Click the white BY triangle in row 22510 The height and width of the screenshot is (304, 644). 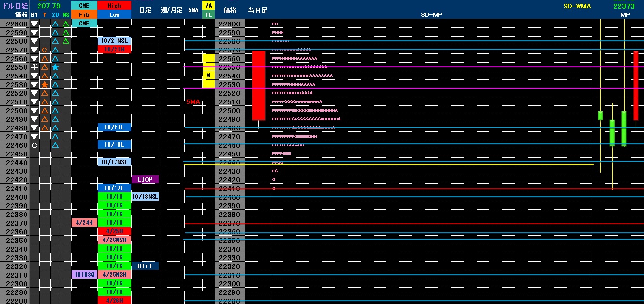(34, 102)
